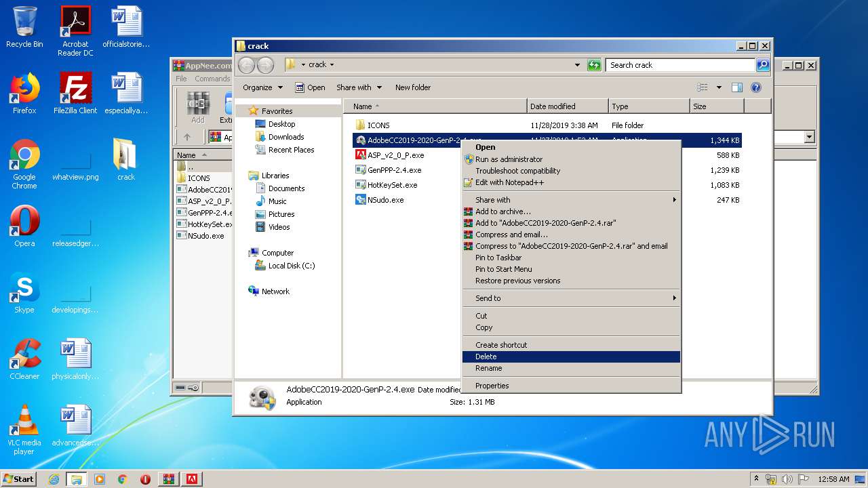Open the crack folder on desktop

125,160
